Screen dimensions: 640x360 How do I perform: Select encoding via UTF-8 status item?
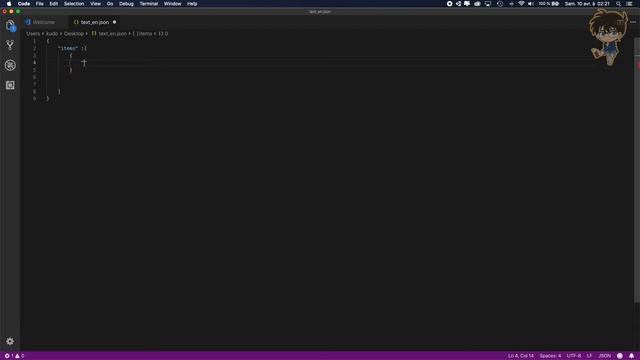[573, 356]
